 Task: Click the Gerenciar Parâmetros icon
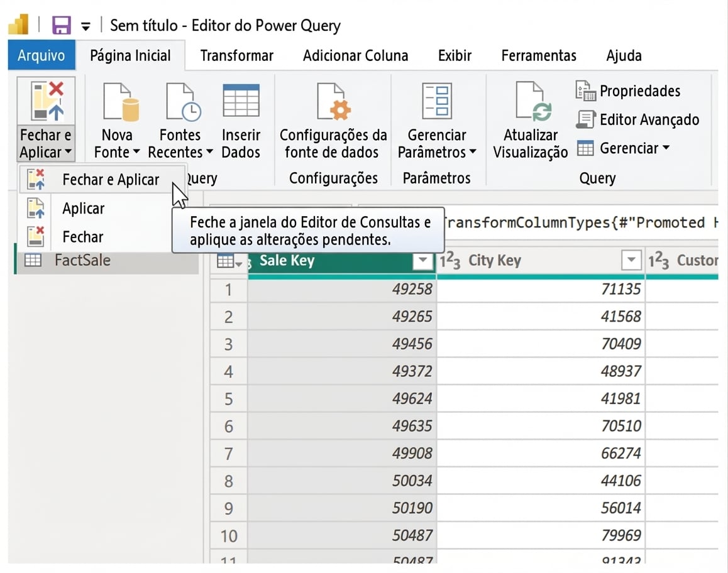437,101
